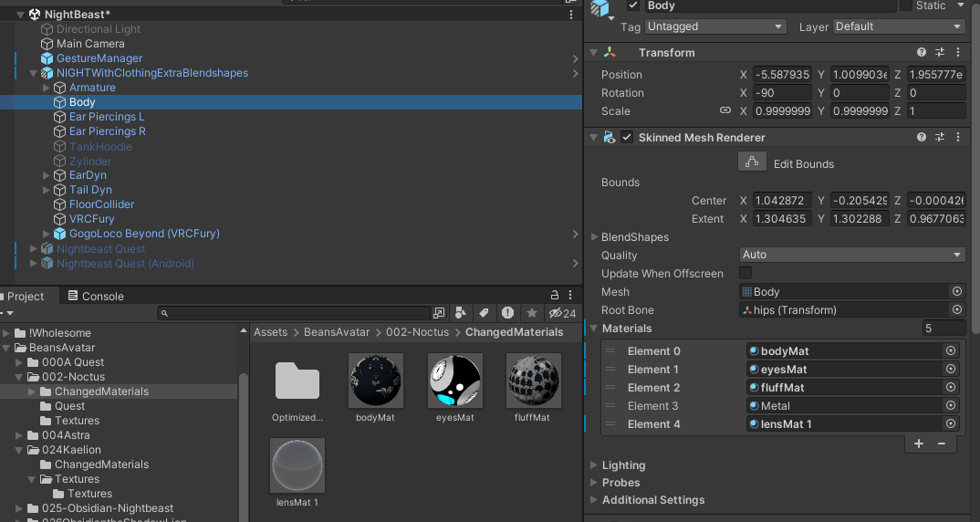
Task: Open the Transform component preset settings icon
Action: (939, 53)
